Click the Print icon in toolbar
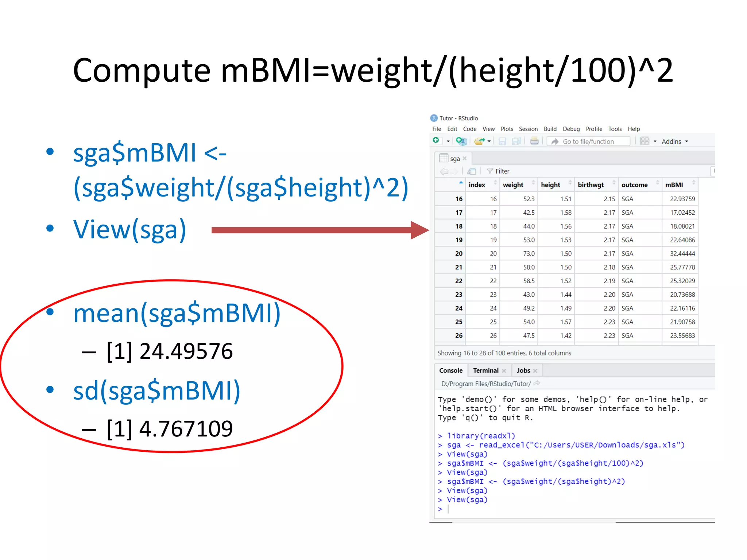This screenshot has height=560, width=747. (x=534, y=141)
